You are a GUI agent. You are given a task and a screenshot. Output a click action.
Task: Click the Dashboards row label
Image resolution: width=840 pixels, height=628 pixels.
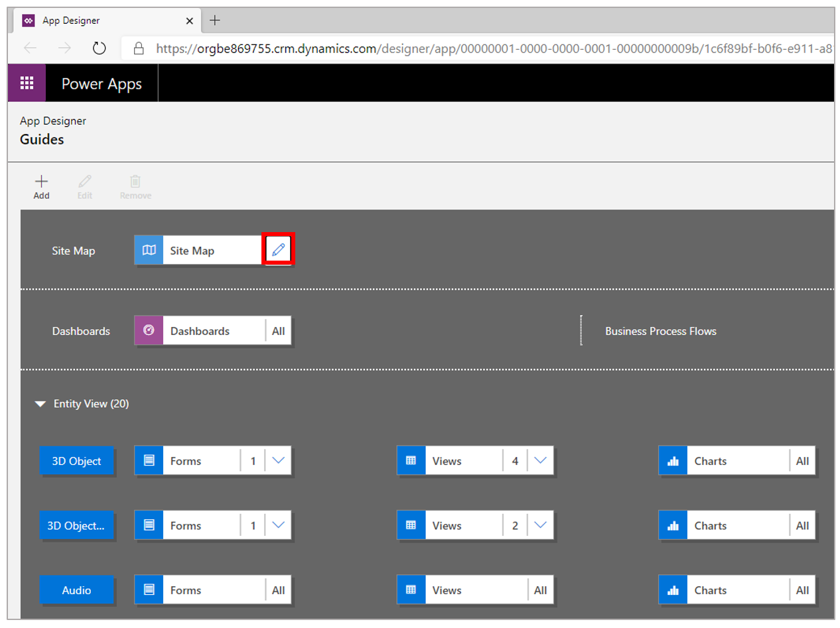[x=81, y=331]
